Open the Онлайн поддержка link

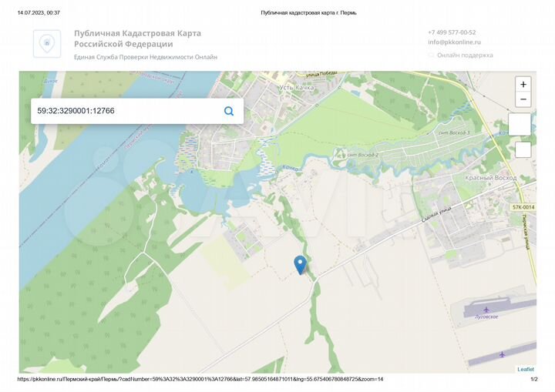[x=464, y=55]
